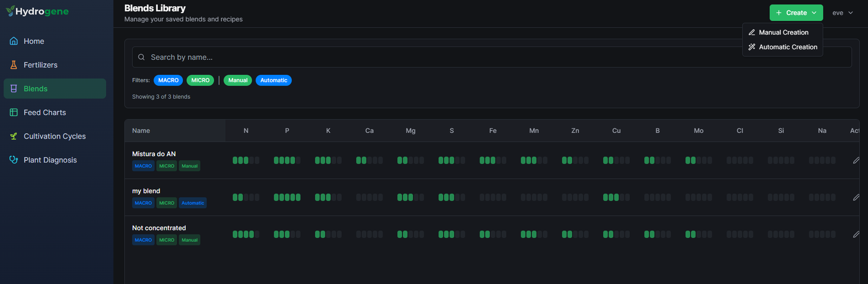Click the N level bar for Mistura do AN

(246, 160)
